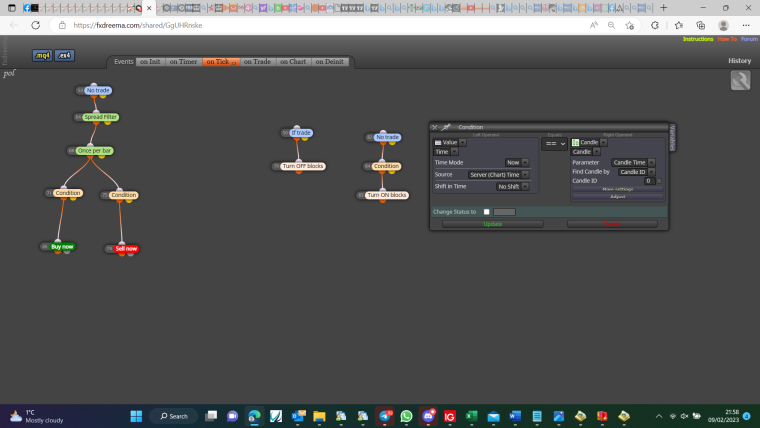The height and width of the screenshot is (428, 760).
Task: Open the Time Mode Now dropdown
Action: point(517,162)
